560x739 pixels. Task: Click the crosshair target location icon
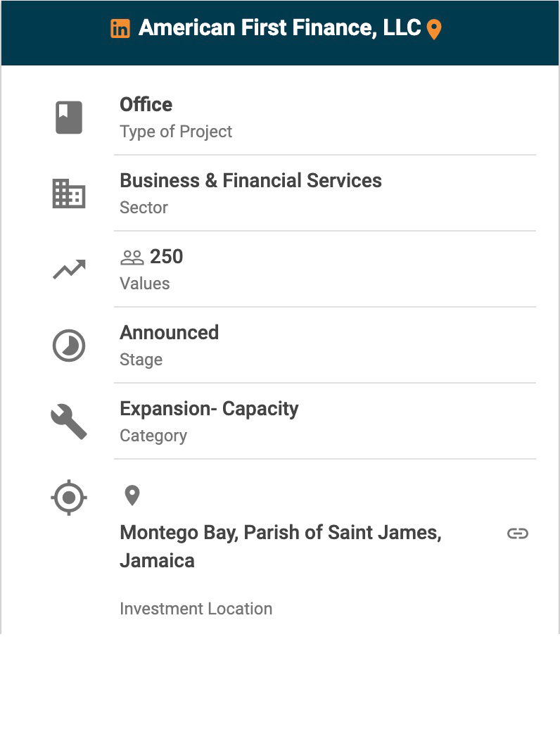point(69,498)
